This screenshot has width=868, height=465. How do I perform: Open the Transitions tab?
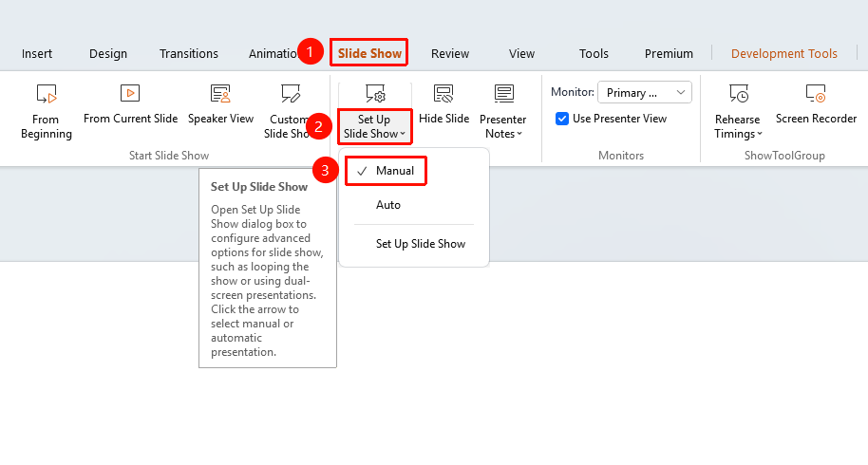189,54
